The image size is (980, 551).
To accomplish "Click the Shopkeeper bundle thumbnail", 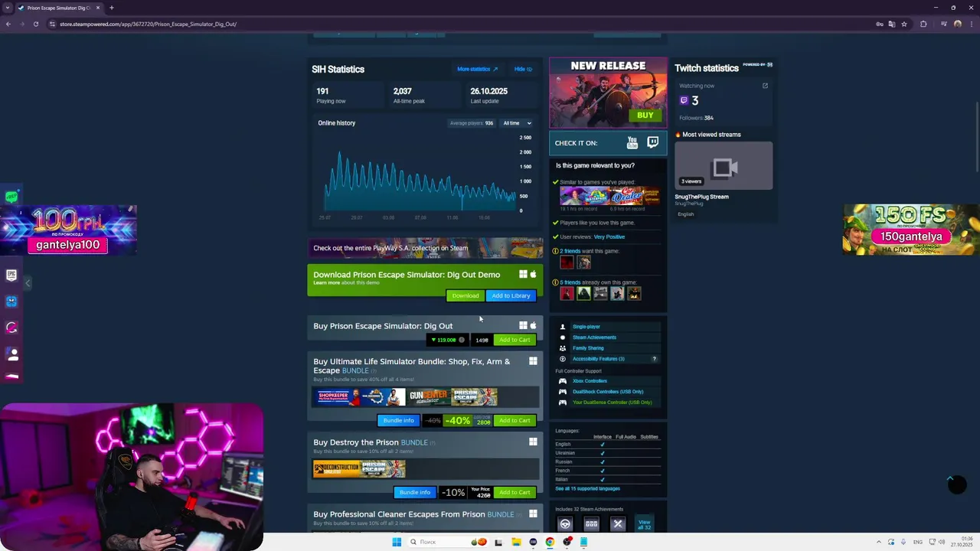I will (x=336, y=397).
